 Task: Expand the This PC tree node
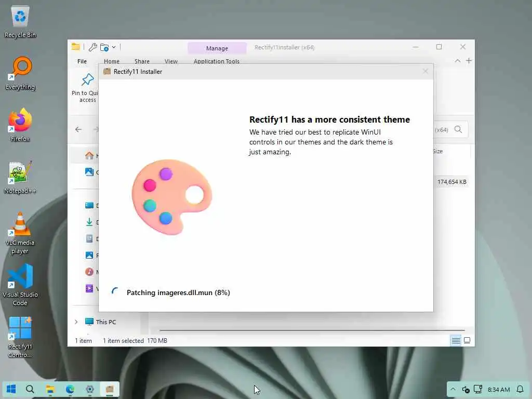pyautogui.click(x=76, y=322)
